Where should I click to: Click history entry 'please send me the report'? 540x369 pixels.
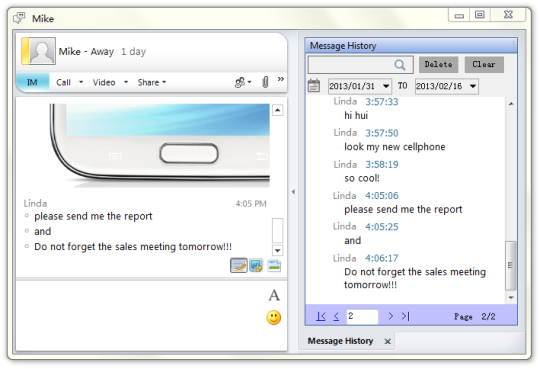coord(403,209)
